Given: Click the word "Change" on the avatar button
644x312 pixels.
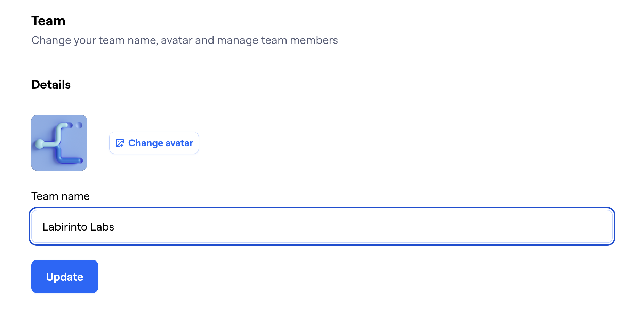Looking at the screenshot, I should (x=146, y=143).
